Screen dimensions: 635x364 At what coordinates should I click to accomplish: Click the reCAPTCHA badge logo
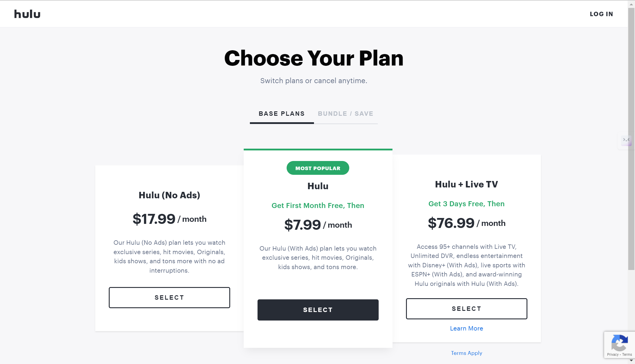619,343
